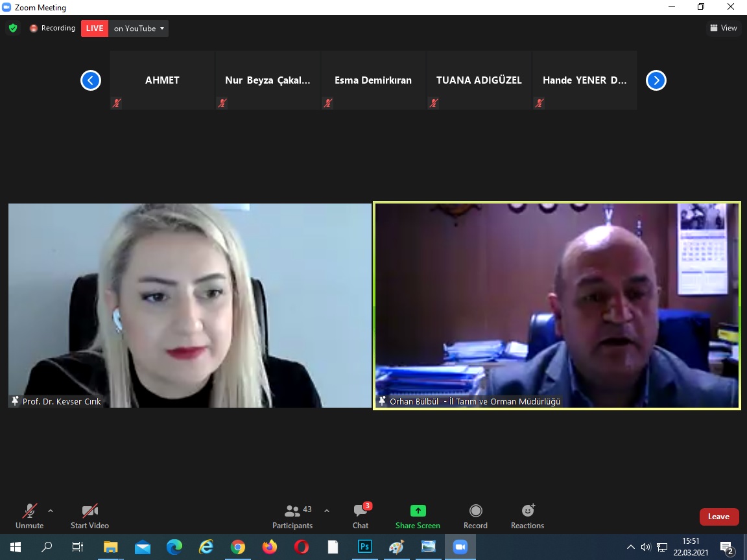Open the View layout menu
This screenshot has height=560, width=747.
pos(723,28)
